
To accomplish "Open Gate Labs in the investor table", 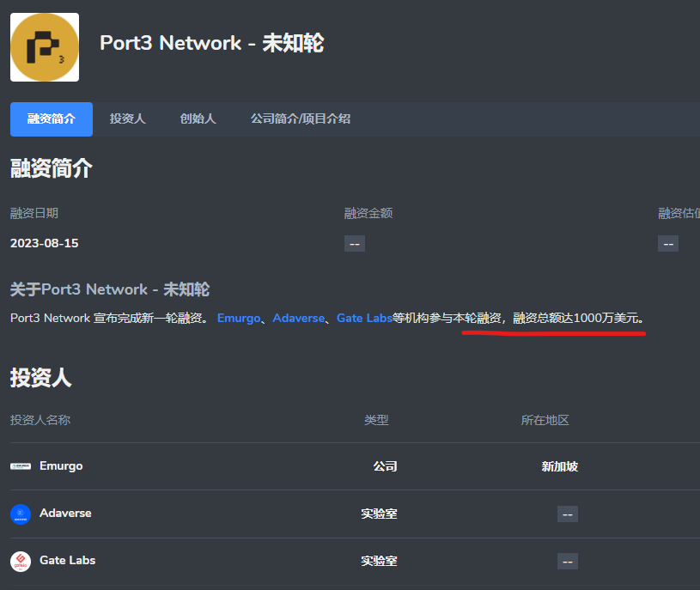I will pyautogui.click(x=67, y=561).
